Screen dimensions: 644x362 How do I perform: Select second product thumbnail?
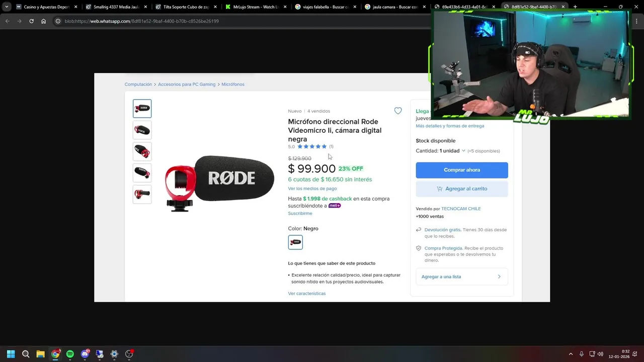142,130
